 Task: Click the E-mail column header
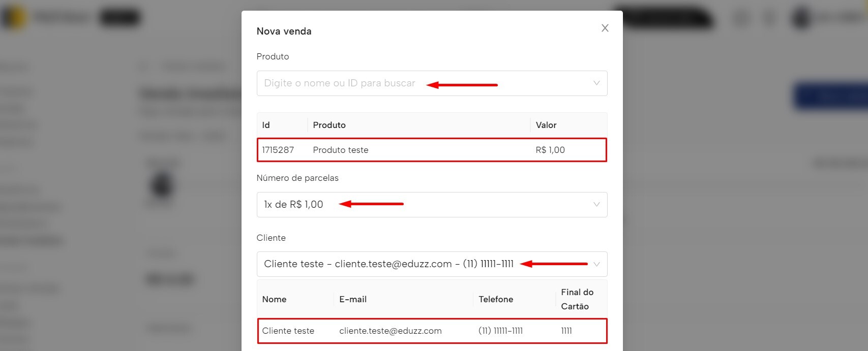tap(353, 299)
